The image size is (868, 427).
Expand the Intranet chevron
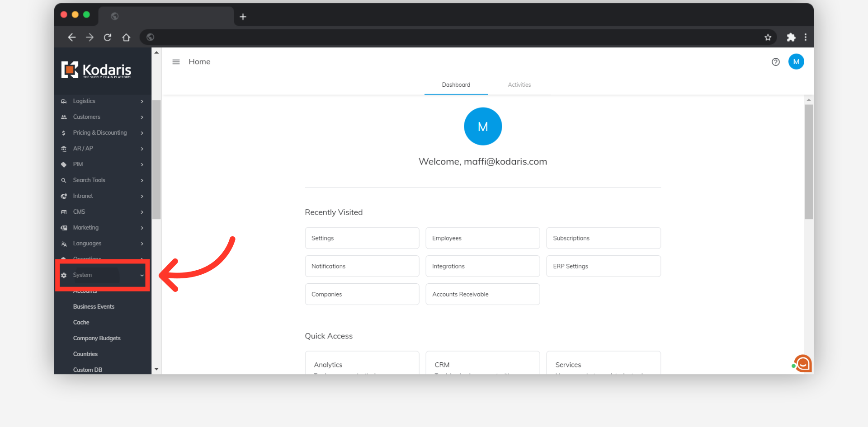pos(142,196)
